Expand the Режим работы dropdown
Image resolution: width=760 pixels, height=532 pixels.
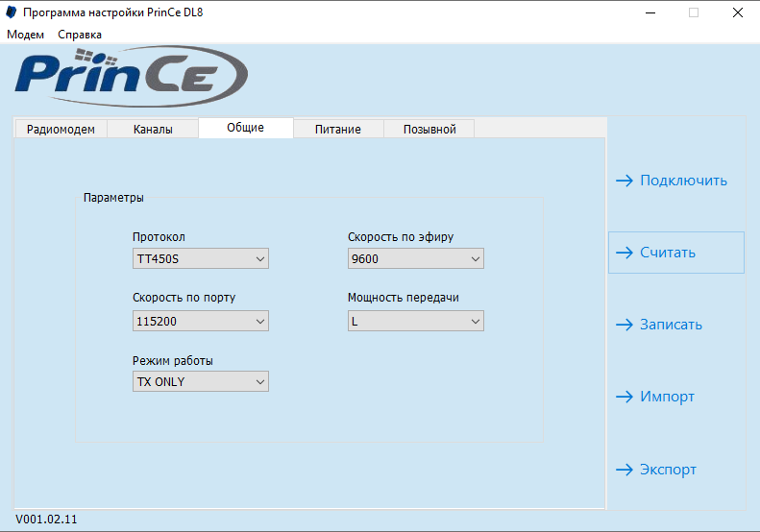[x=201, y=382]
